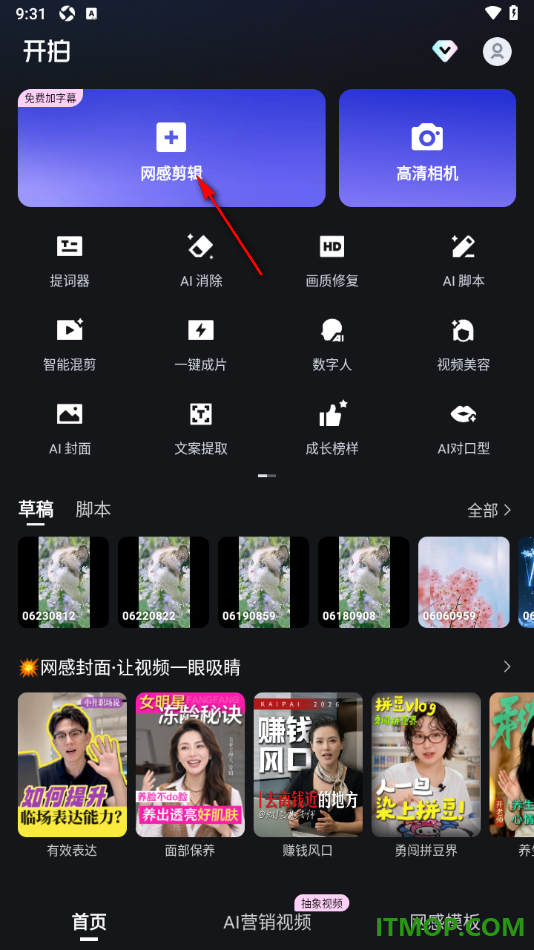Open draft 06180908
The height and width of the screenshot is (950, 534).
(x=364, y=582)
